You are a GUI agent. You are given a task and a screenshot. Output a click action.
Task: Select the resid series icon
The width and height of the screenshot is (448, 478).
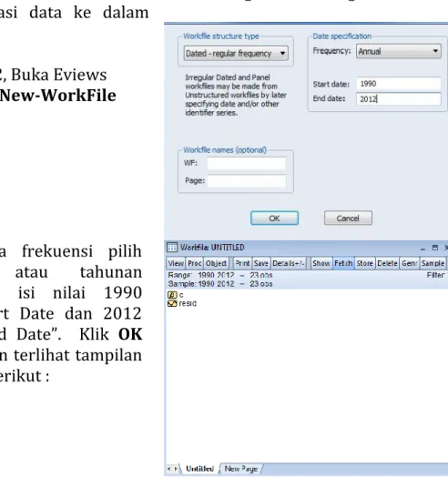172,303
